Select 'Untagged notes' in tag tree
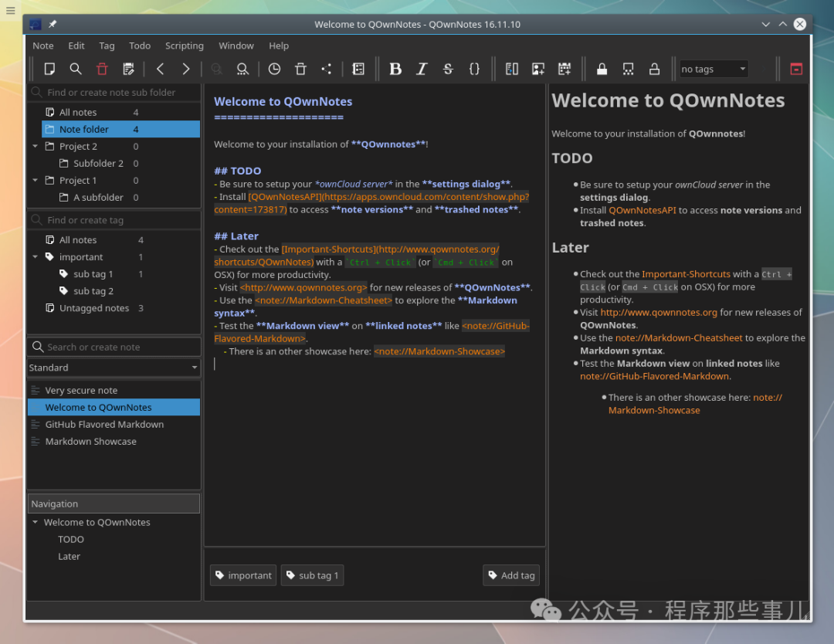 (x=94, y=308)
